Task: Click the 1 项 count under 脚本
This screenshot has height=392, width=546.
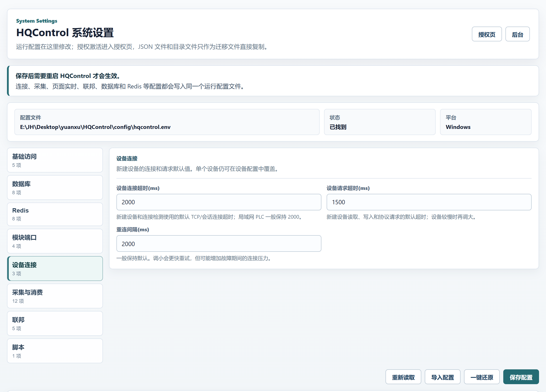Action: pyautogui.click(x=17, y=356)
